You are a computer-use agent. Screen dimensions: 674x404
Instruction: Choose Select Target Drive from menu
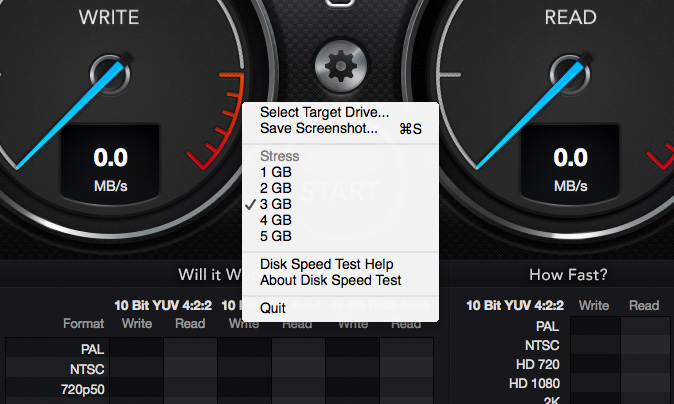[324, 112]
